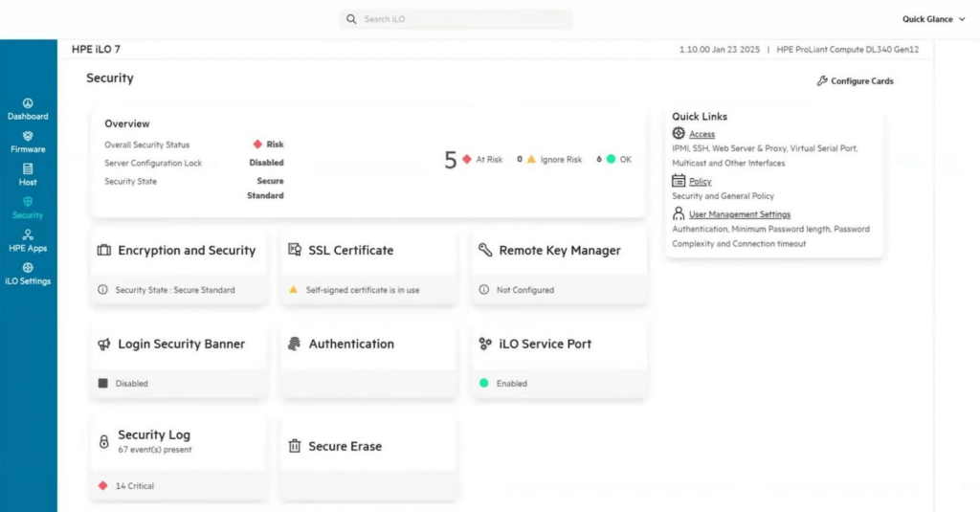Screen dimensions: 980x512
Task: Open the Policy quick link
Action: click(700, 181)
